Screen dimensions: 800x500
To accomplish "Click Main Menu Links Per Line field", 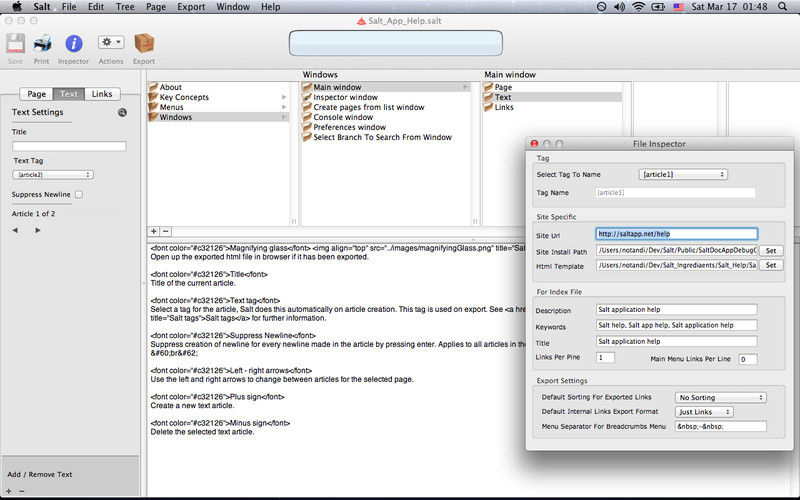I will click(x=747, y=359).
